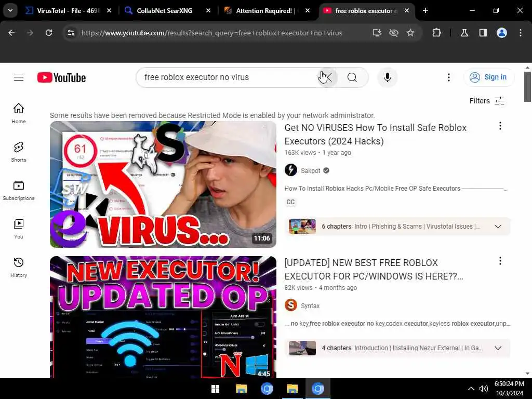
Task: Open the search Filters button
Action: [x=487, y=101]
